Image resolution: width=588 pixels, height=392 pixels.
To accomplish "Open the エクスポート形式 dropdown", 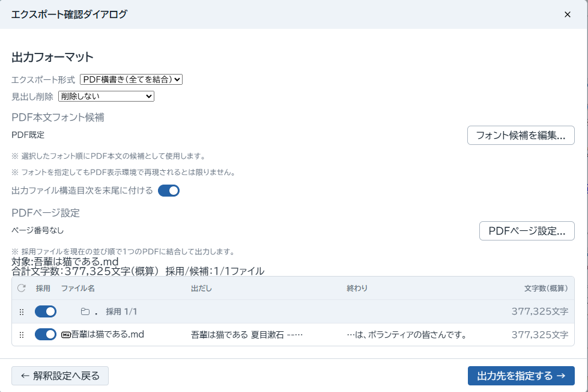I will coord(132,79).
